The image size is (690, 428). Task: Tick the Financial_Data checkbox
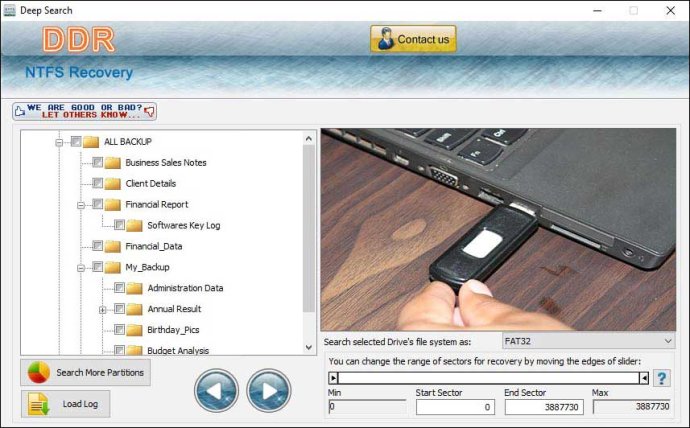coord(98,246)
